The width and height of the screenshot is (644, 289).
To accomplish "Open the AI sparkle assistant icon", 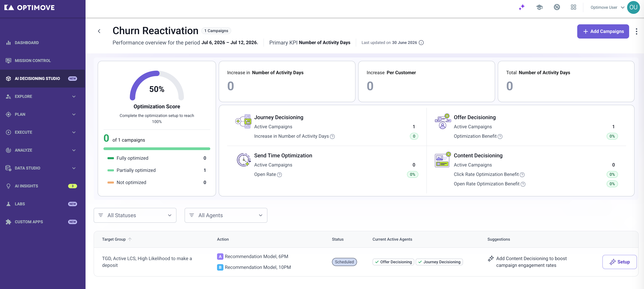I will click(x=521, y=7).
